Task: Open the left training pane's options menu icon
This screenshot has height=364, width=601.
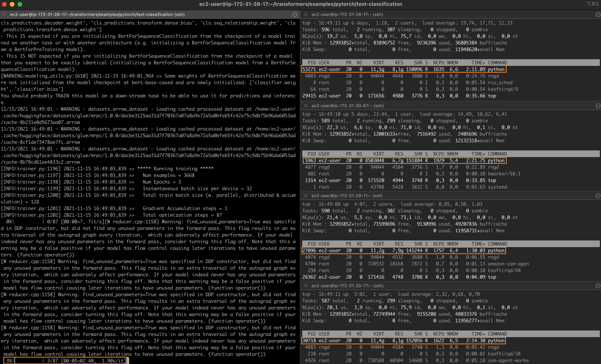Action: click(295, 15)
